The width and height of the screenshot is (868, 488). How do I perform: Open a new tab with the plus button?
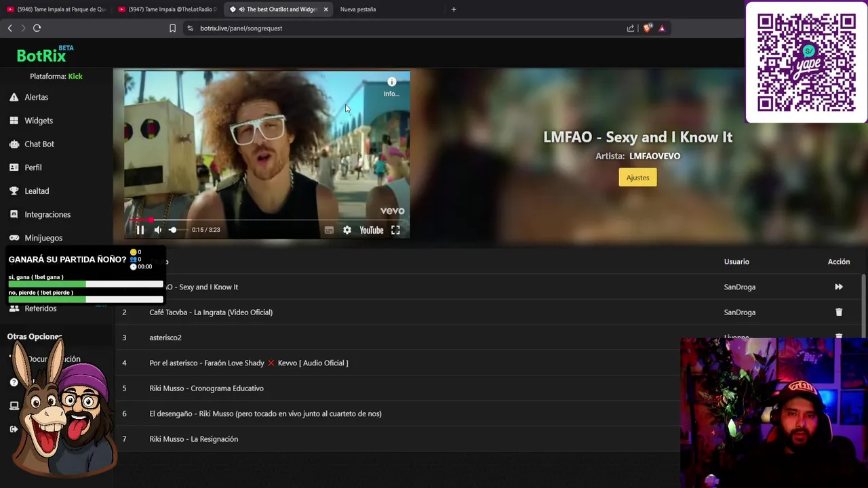point(454,9)
